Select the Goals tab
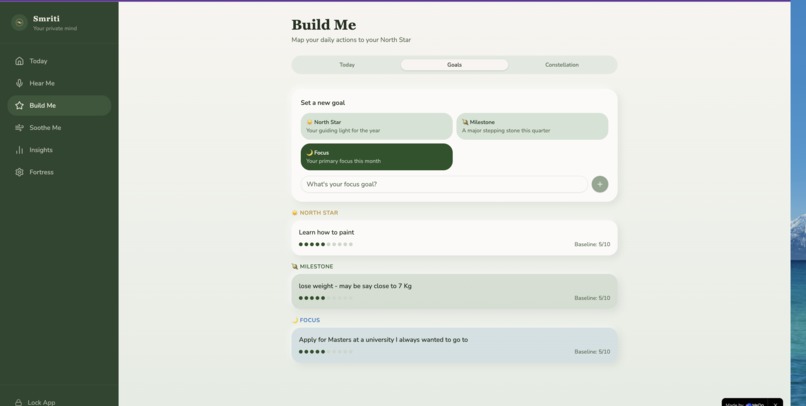 point(454,65)
